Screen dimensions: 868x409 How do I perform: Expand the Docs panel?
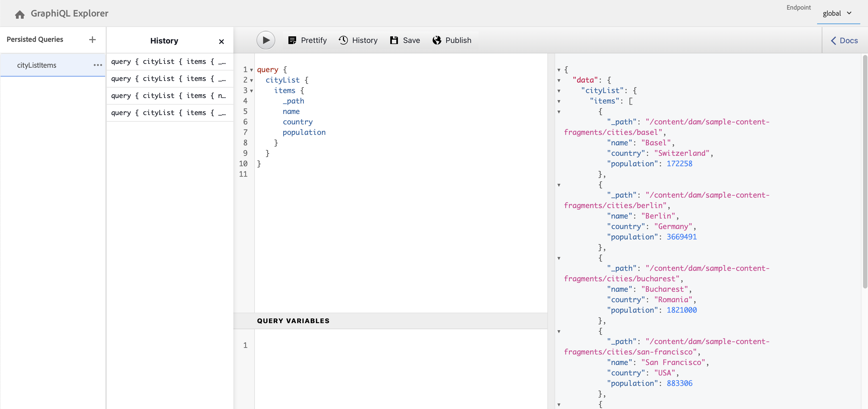844,40
